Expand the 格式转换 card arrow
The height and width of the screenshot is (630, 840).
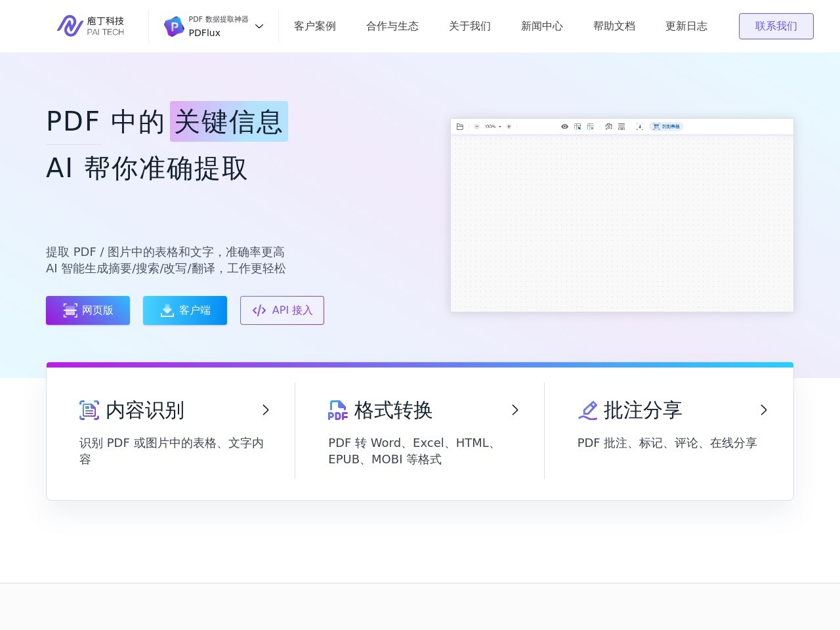515,410
